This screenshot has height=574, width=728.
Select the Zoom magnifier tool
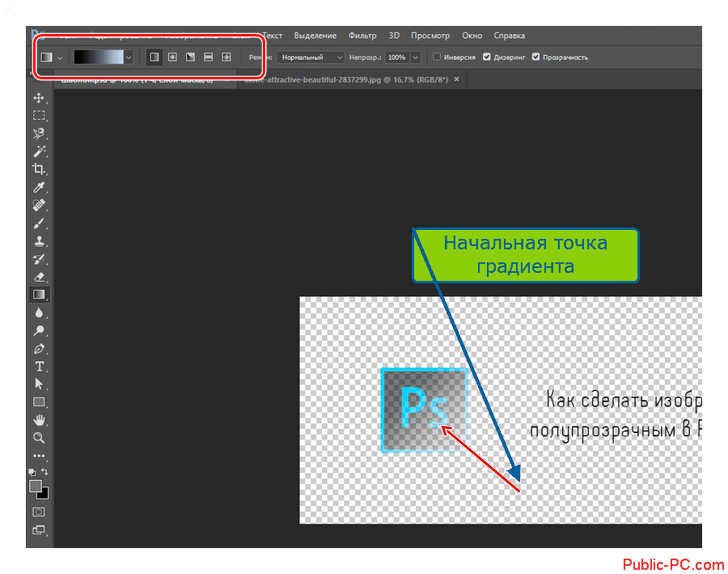(x=39, y=437)
